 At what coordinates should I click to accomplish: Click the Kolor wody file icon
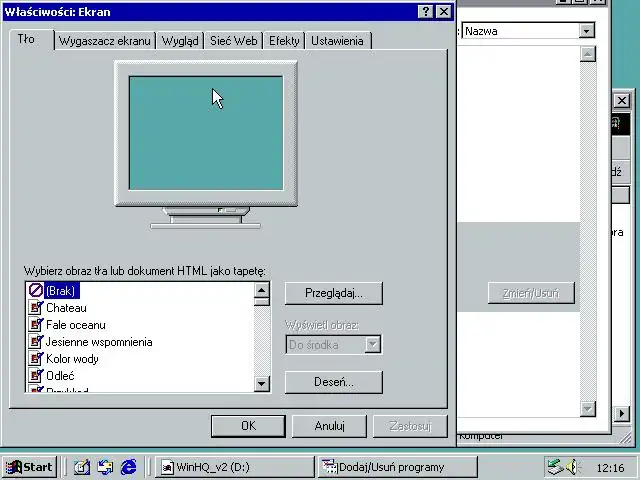click(36, 359)
